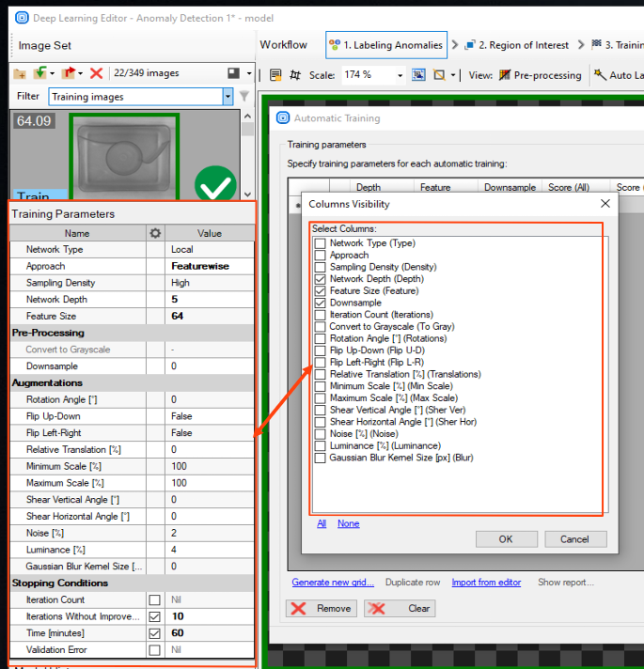Click the Remove button
This screenshot has width=644, height=669.
point(321,609)
